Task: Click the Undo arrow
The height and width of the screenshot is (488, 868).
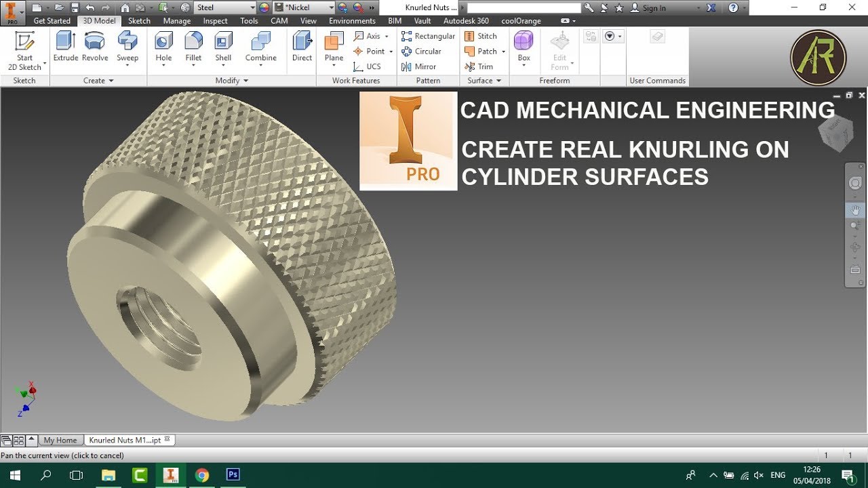Action: (x=90, y=7)
